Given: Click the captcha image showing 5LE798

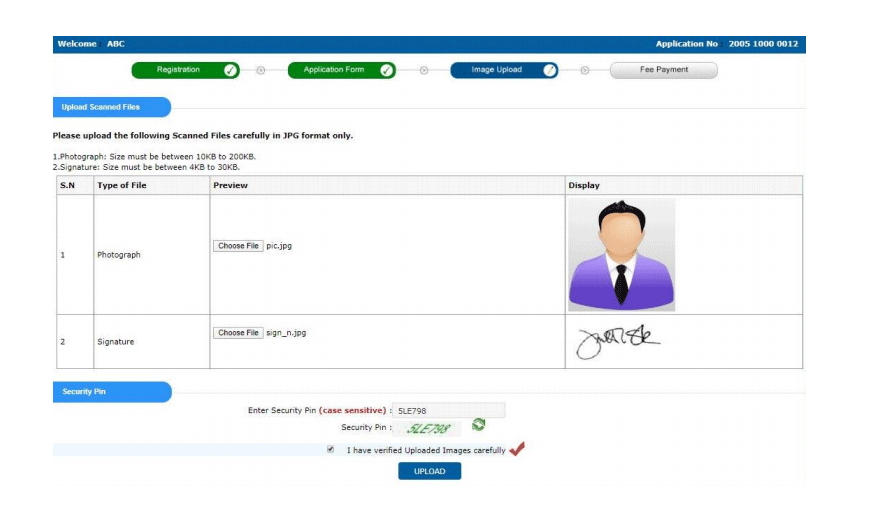Looking at the screenshot, I should coord(429,428).
